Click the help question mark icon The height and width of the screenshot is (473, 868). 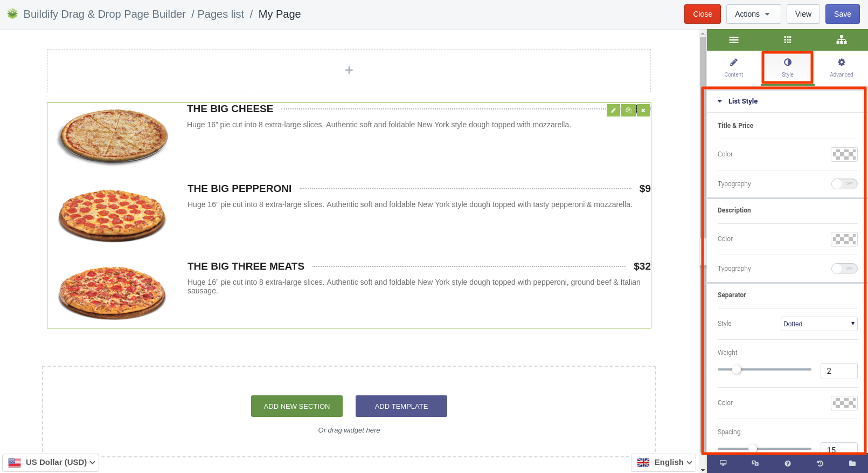pos(787,463)
